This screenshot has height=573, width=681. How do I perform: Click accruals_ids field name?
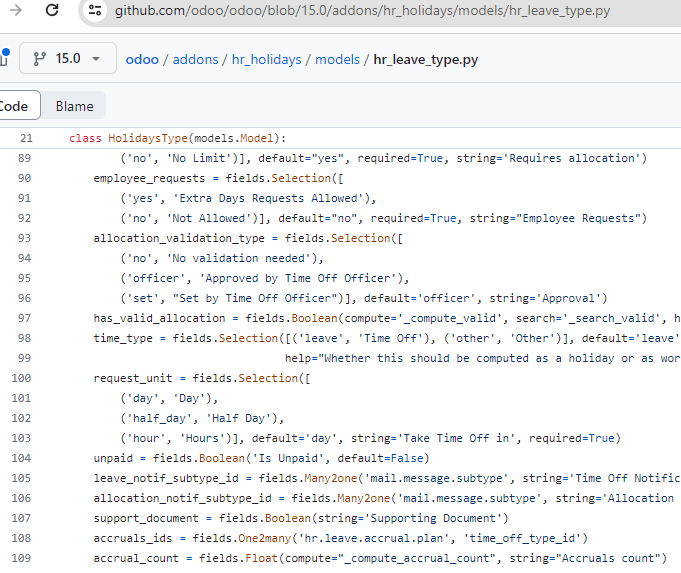point(133,538)
